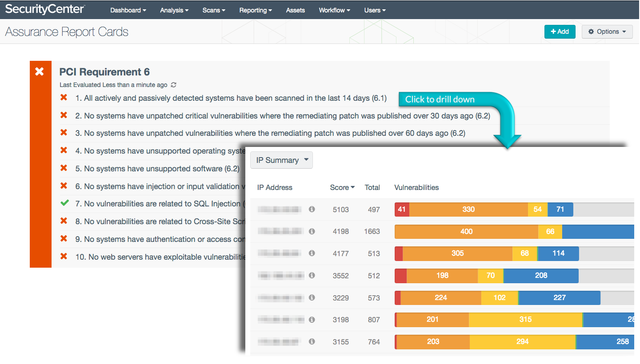Click blue low bar segment showing 71
Screen dimensions: 640x364
[560, 209]
